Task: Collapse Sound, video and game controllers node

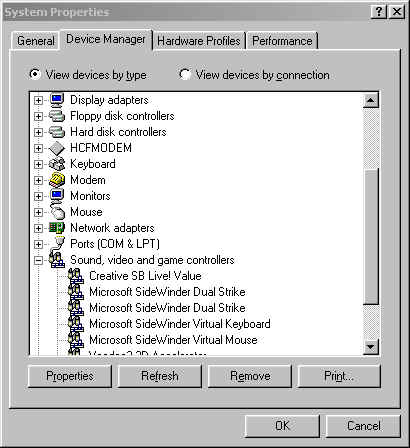Action: [38, 260]
